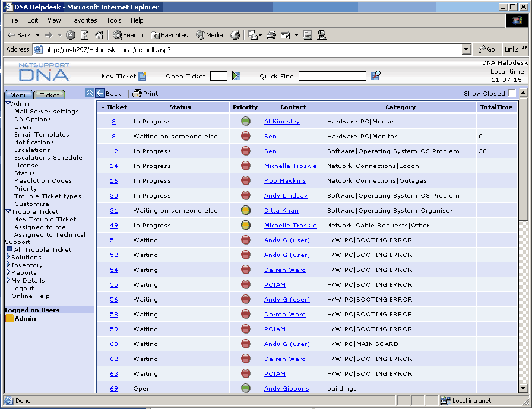Click the Open Ticket go arrow icon
The image size is (532, 409).
236,75
